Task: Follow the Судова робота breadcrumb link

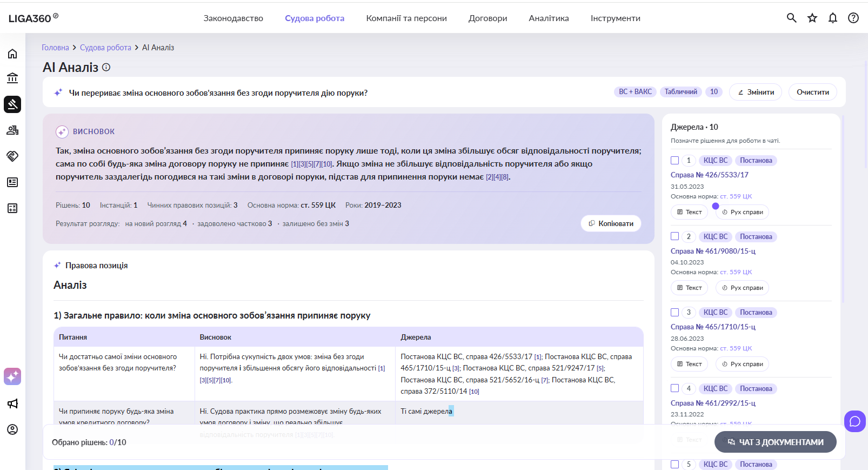Action: pos(105,48)
